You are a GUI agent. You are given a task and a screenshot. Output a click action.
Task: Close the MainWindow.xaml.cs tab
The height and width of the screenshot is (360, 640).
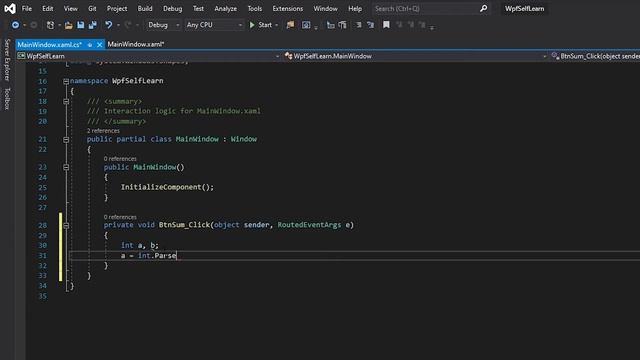click(99, 44)
